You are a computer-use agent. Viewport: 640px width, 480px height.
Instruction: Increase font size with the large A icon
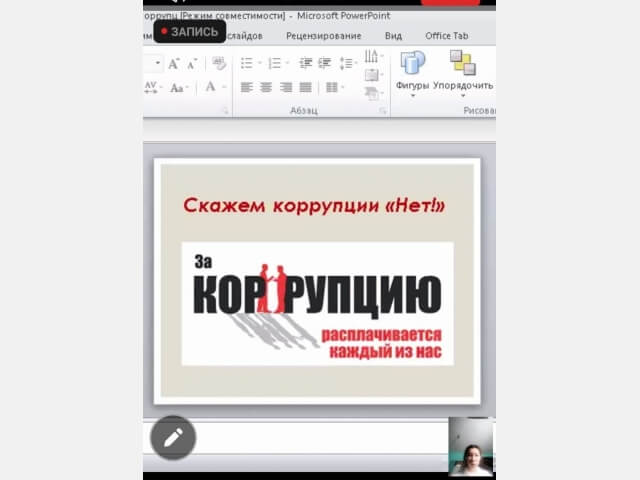point(173,64)
